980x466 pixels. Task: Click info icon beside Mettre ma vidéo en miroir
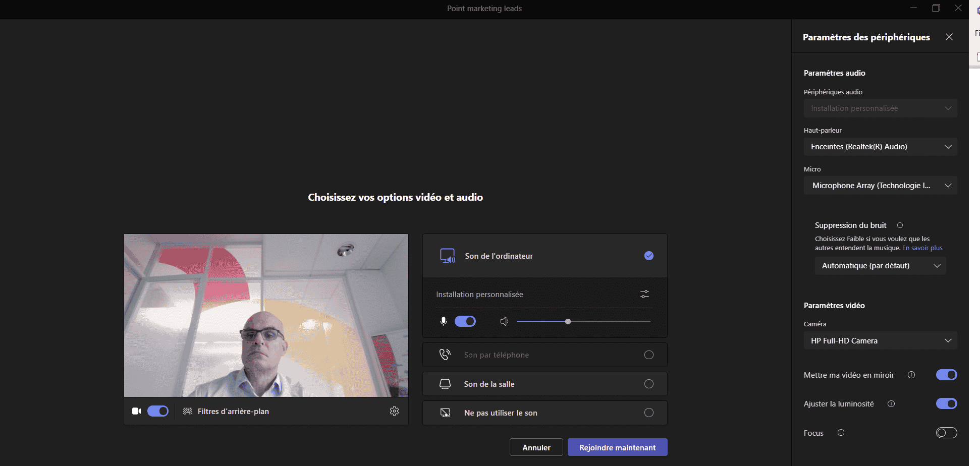[911, 375]
